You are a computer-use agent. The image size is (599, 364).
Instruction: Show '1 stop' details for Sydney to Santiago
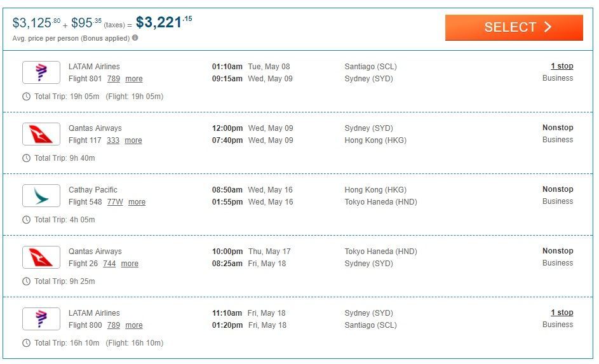point(562,313)
